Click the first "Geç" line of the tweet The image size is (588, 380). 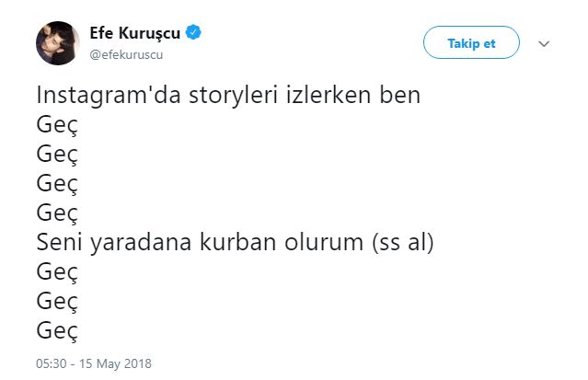click(57, 125)
